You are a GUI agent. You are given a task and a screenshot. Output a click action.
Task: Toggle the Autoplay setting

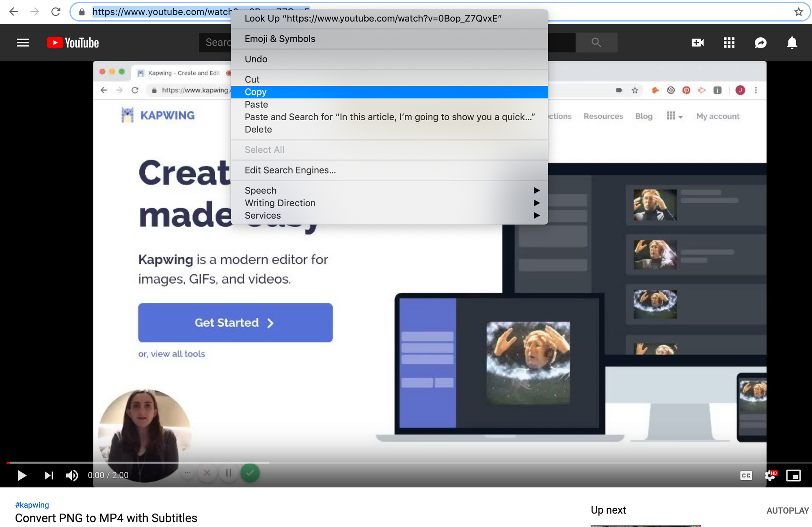coord(787,511)
